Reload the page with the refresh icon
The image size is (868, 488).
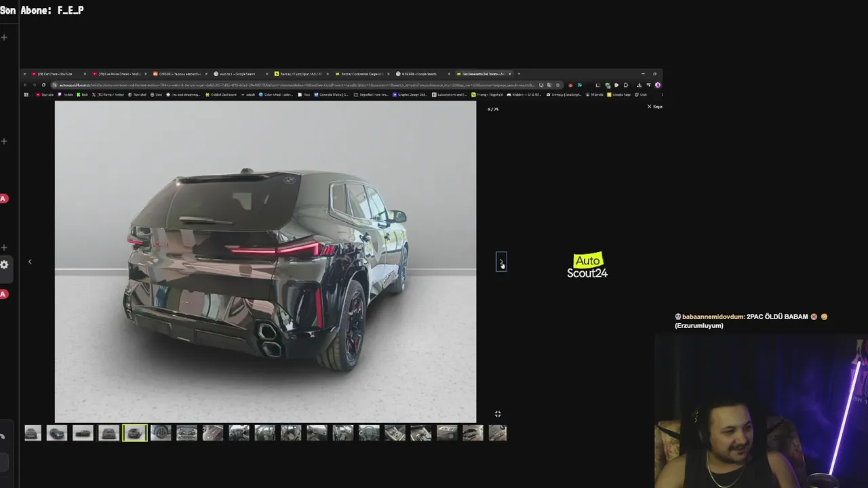click(43, 85)
